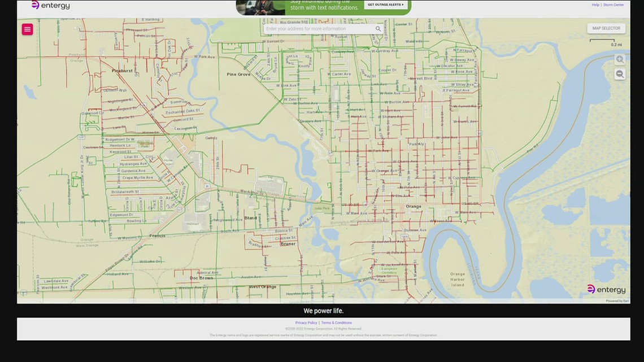
Task: Click the Entergy watermark on the map
Action: pos(607,289)
